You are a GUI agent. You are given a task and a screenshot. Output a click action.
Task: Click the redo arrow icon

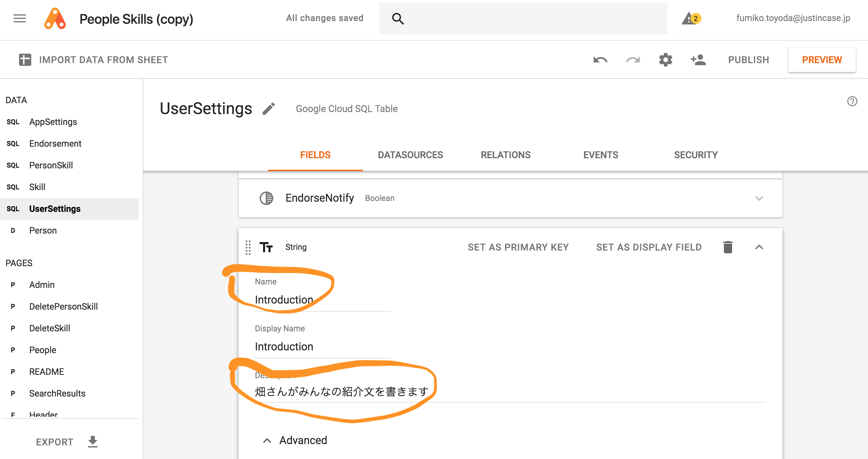click(632, 60)
